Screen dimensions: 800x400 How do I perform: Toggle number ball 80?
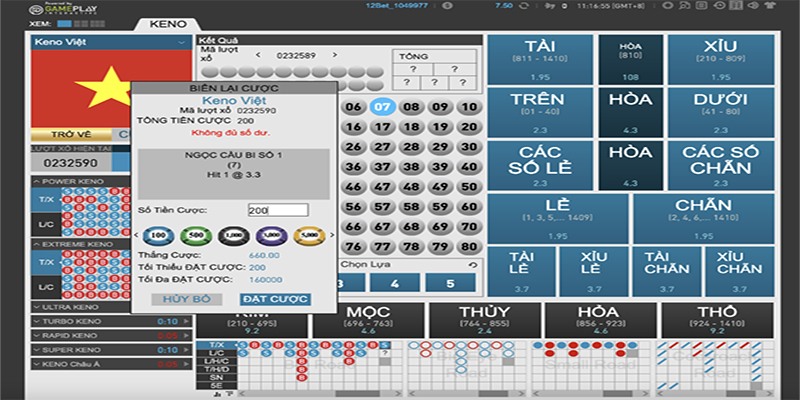[x=469, y=247]
